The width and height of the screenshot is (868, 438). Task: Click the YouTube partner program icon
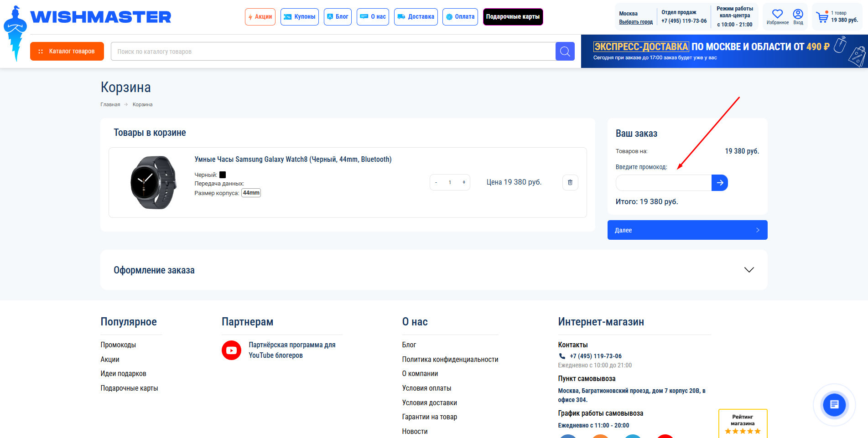pyautogui.click(x=231, y=350)
